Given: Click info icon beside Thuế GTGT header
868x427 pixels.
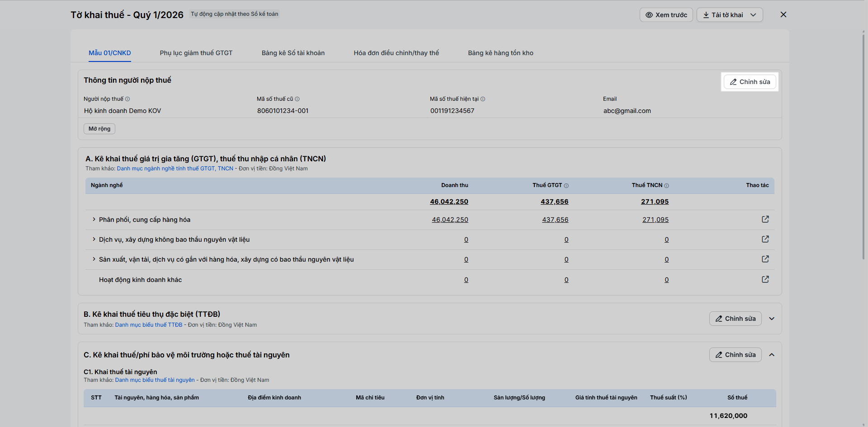Looking at the screenshot, I should [x=566, y=185].
